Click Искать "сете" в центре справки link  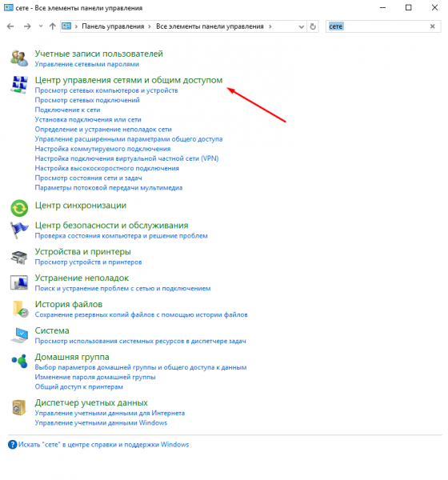click(x=103, y=445)
